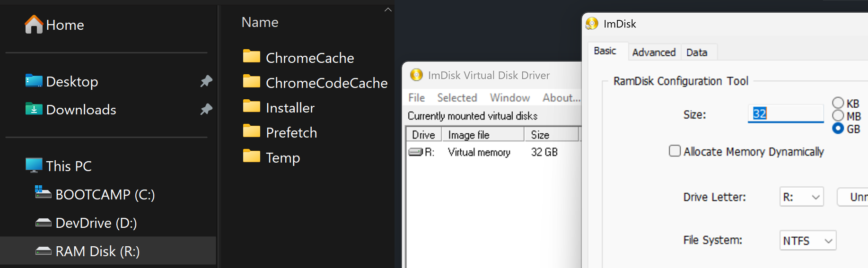Viewport: 868px width, 268px height.
Task: Click the RAM Disk (R:) drive icon
Action: [x=44, y=251]
